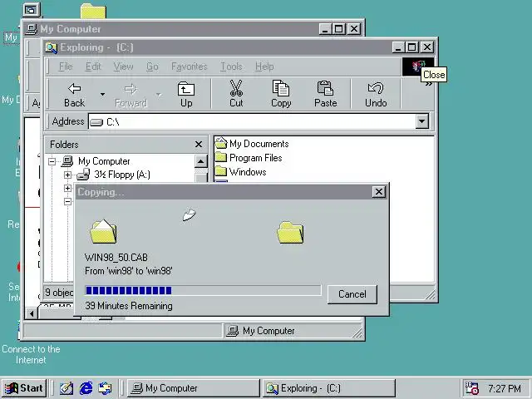The image size is (532, 399).
Task: Click the 39 Minutes Remaining text
Action: 129,306
